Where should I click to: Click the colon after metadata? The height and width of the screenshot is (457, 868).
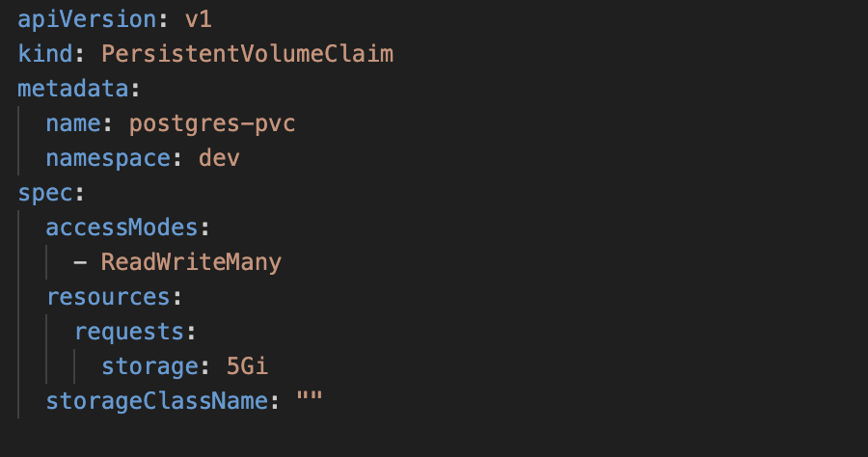pos(136,91)
